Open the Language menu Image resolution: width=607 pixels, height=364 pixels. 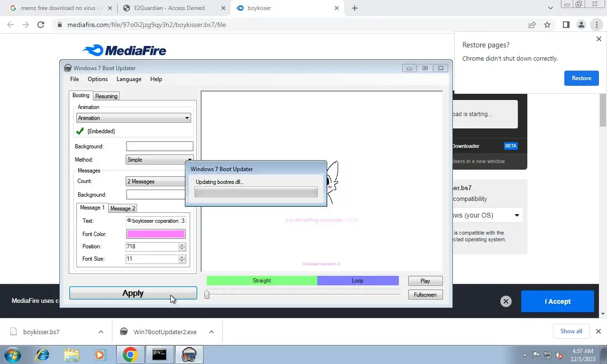tap(129, 79)
